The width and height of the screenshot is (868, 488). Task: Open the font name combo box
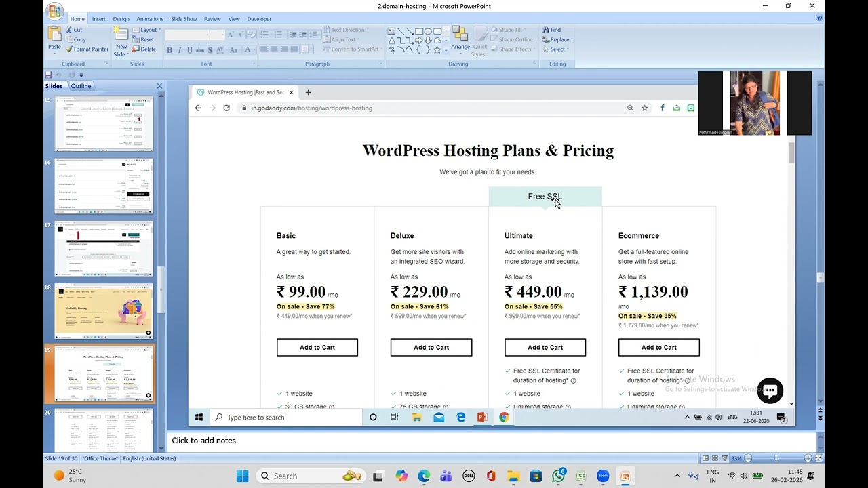[187, 34]
